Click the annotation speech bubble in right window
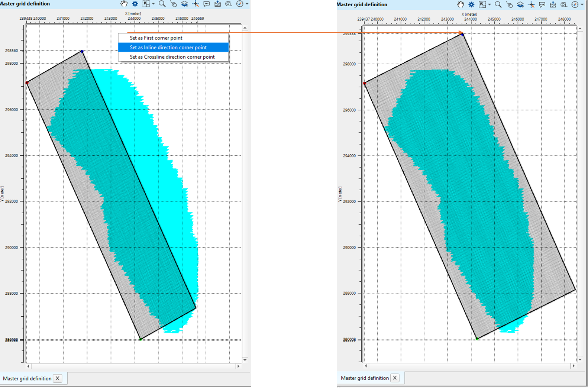The height and width of the screenshot is (388, 588). [542, 4]
